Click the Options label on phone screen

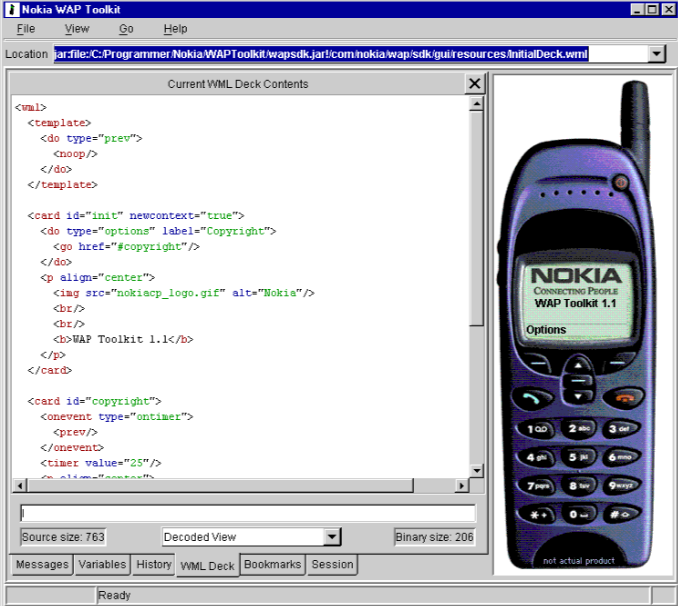[546, 330]
